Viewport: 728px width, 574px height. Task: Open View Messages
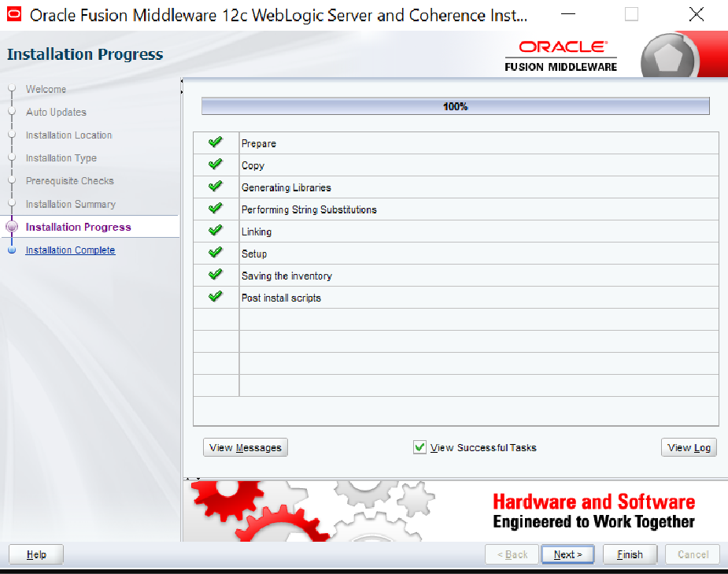(x=246, y=447)
